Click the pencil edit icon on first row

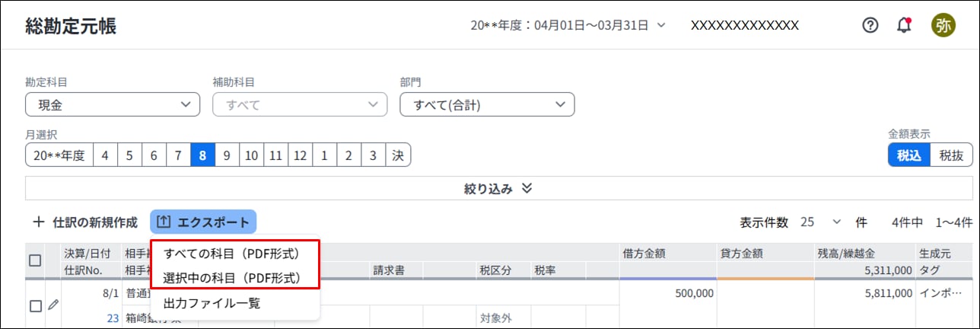[x=52, y=305]
